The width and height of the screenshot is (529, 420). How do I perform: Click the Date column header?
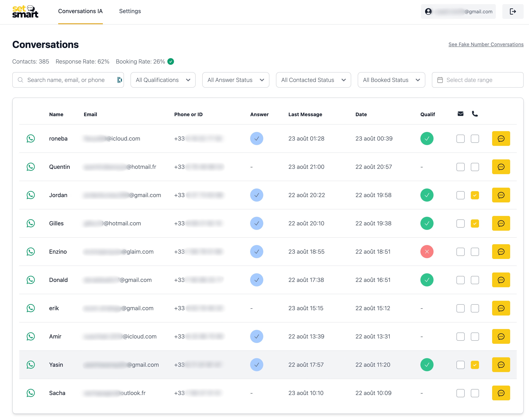361,114
